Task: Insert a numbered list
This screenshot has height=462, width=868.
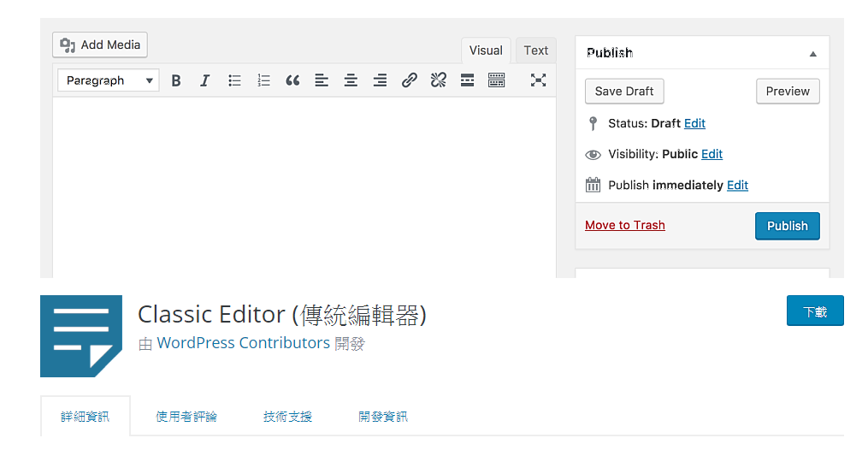Action: coord(263,81)
